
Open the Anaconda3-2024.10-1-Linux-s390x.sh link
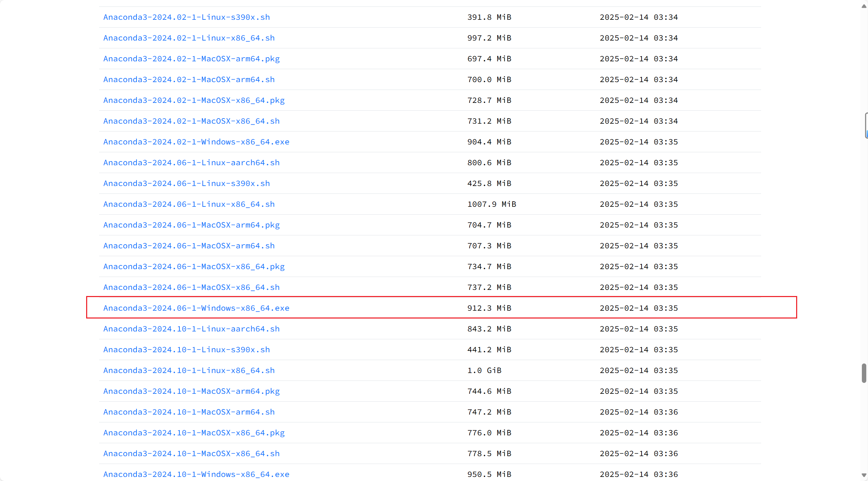[186, 350]
